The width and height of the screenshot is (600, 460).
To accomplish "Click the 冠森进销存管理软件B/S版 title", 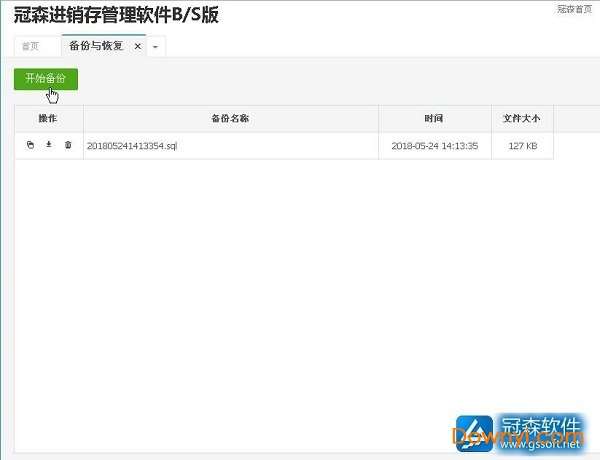I will point(116,15).
